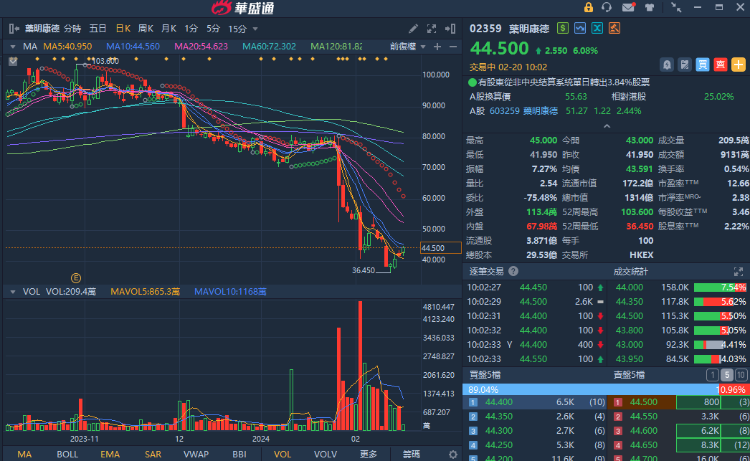Open the skin theme shirt icon
Viewport: 750px width, 461px height.
(649, 7)
